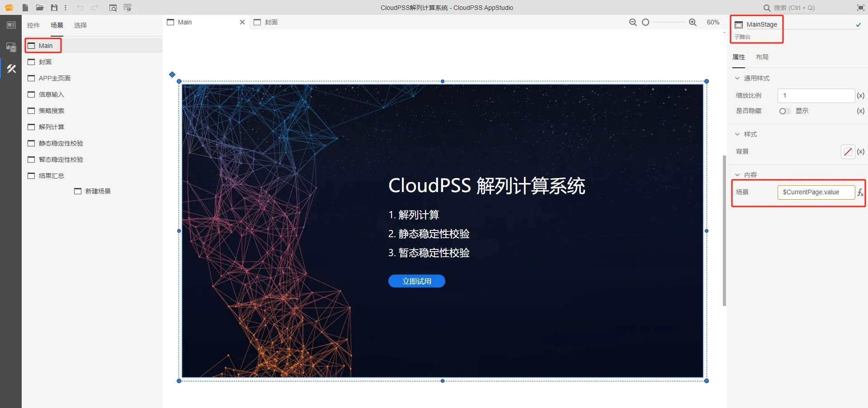The height and width of the screenshot is (408, 868).
Task: Collapse the 通用样式 section
Action: pos(737,78)
